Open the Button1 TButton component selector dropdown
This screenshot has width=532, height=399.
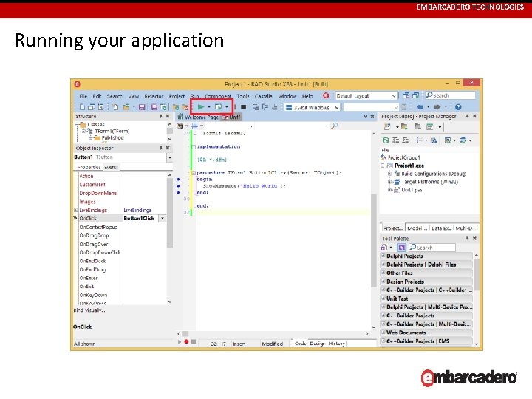click(170, 157)
